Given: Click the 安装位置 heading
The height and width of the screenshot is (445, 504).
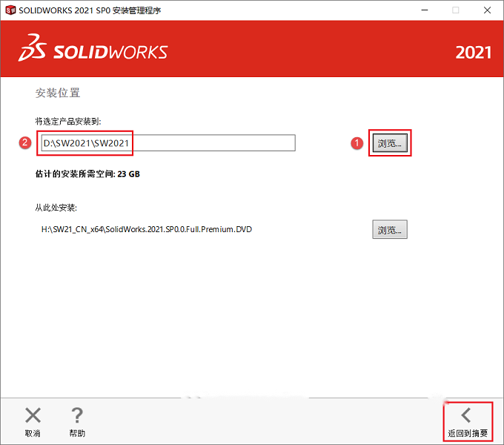Looking at the screenshot, I should pyautogui.click(x=58, y=93).
